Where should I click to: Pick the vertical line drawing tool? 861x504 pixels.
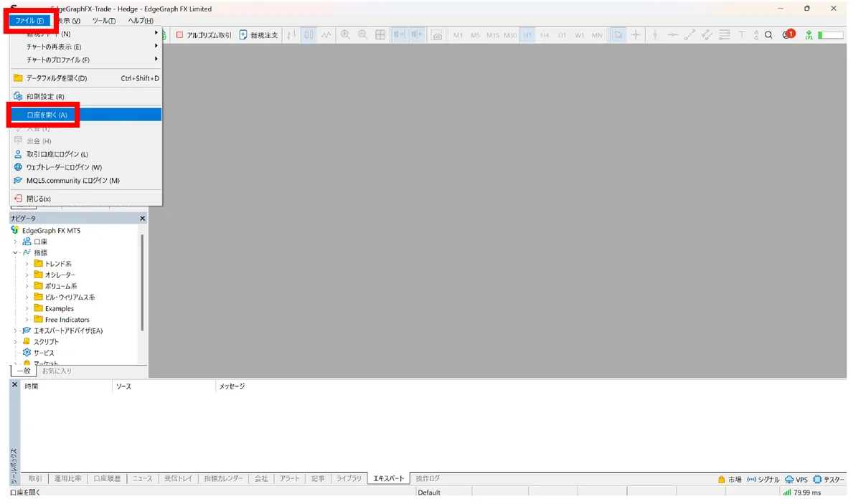(x=654, y=34)
